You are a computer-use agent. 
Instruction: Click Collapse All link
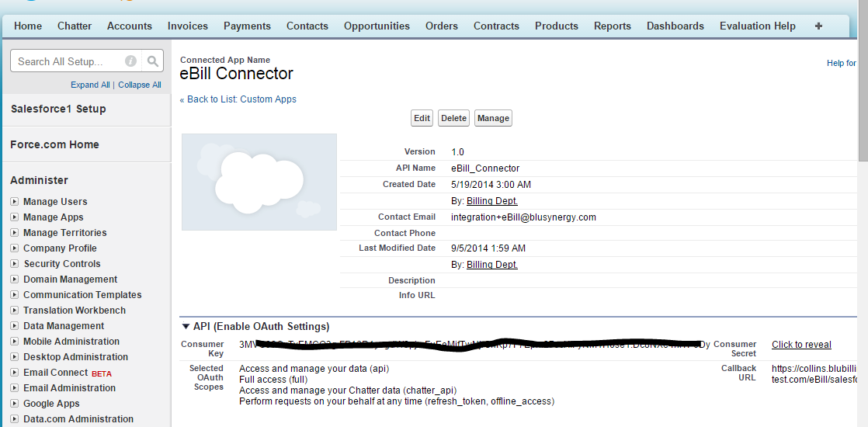tap(140, 85)
